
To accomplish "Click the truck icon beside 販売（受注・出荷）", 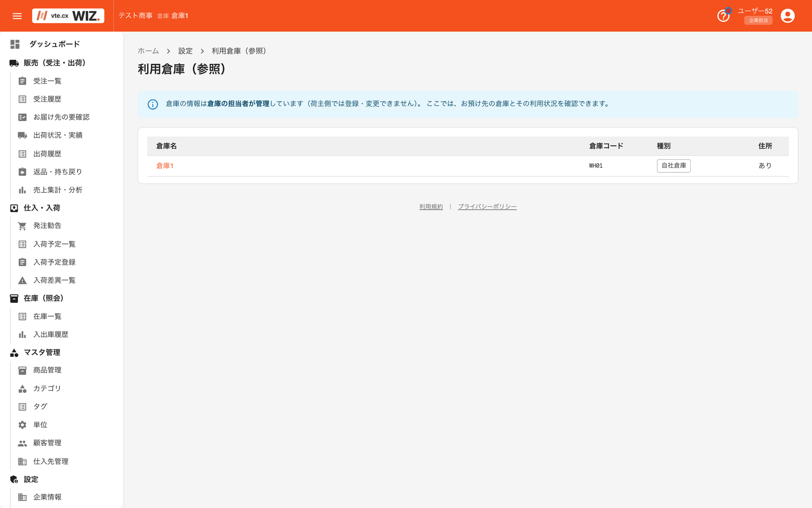I will [x=14, y=63].
